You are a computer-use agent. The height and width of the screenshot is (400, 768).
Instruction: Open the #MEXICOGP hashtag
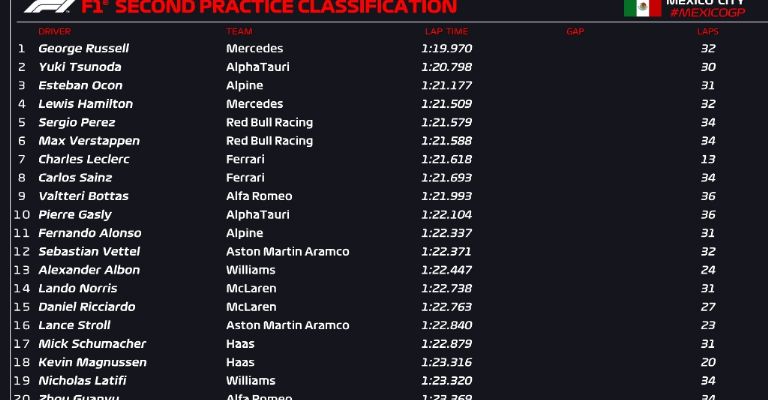707,13
